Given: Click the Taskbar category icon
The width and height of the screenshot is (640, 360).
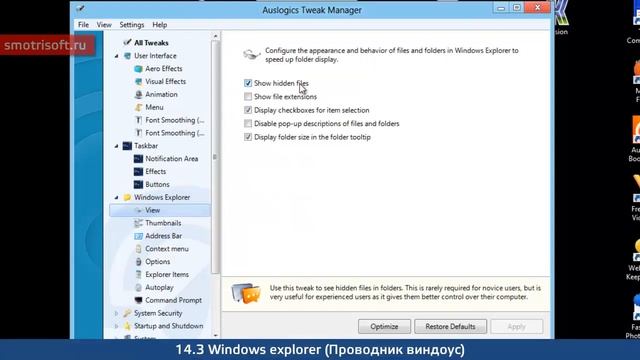Looking at the screenshot, I should [x=127, y=146].
